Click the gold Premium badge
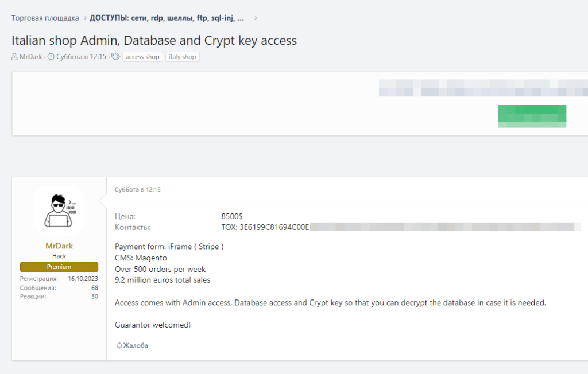The image size is (588, 374). [59, 267]
